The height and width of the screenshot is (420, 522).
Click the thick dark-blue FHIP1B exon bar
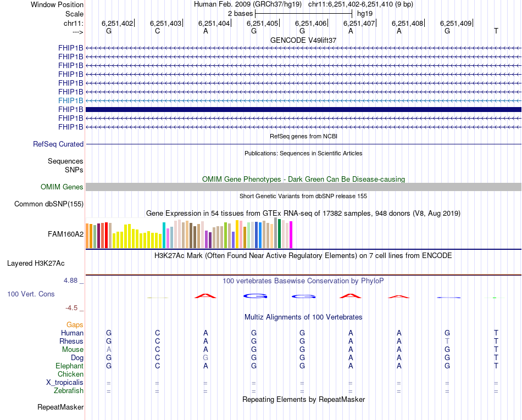[x=303, y=109]
